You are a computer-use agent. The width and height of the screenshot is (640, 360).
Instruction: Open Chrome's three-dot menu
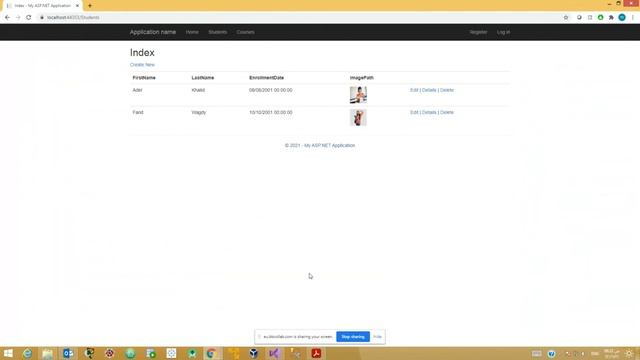point(633,18)
